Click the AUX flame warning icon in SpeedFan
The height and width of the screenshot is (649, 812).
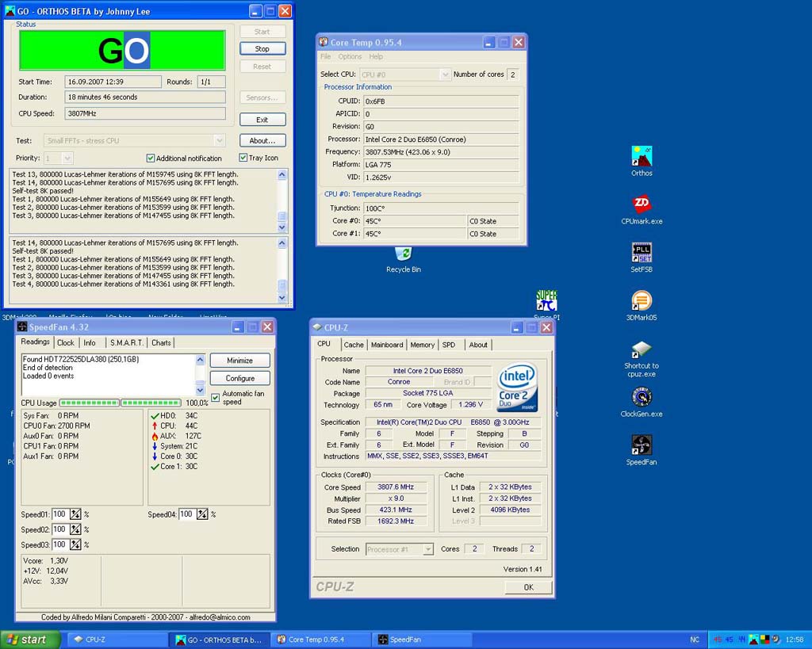pos(155,436)
